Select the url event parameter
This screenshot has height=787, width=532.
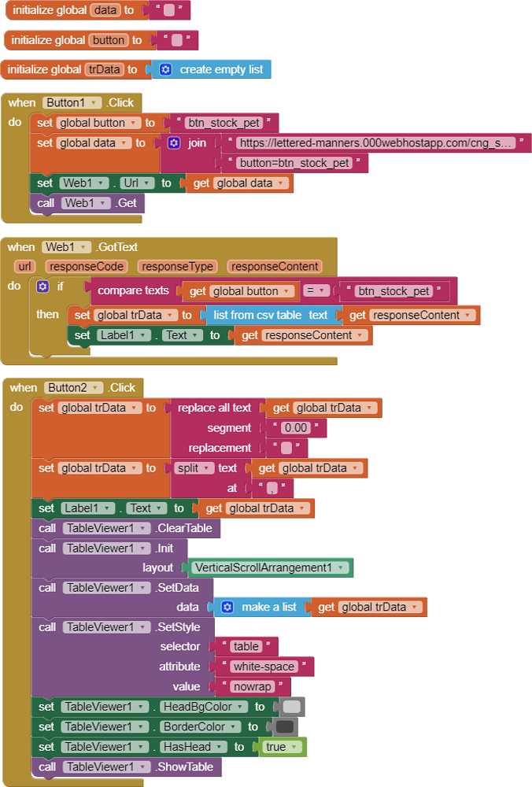[24, 267]
